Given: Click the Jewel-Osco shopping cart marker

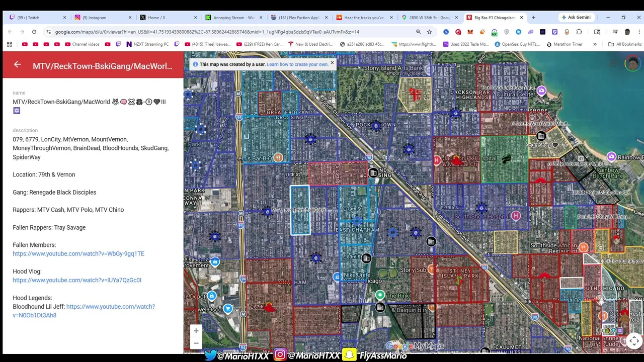Looking at the screenshot, I should tap(228, 309).
